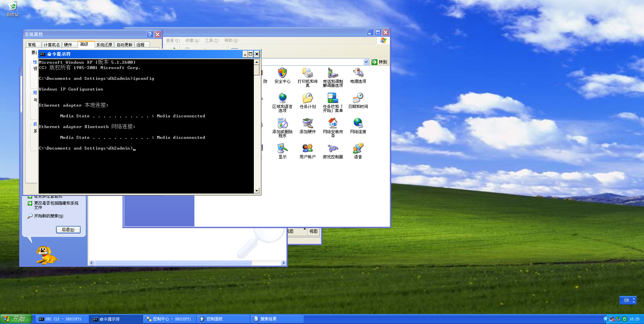
Task: Click the green DB2 tray icon
Action: pyautogui.click(x=624, y=319)
